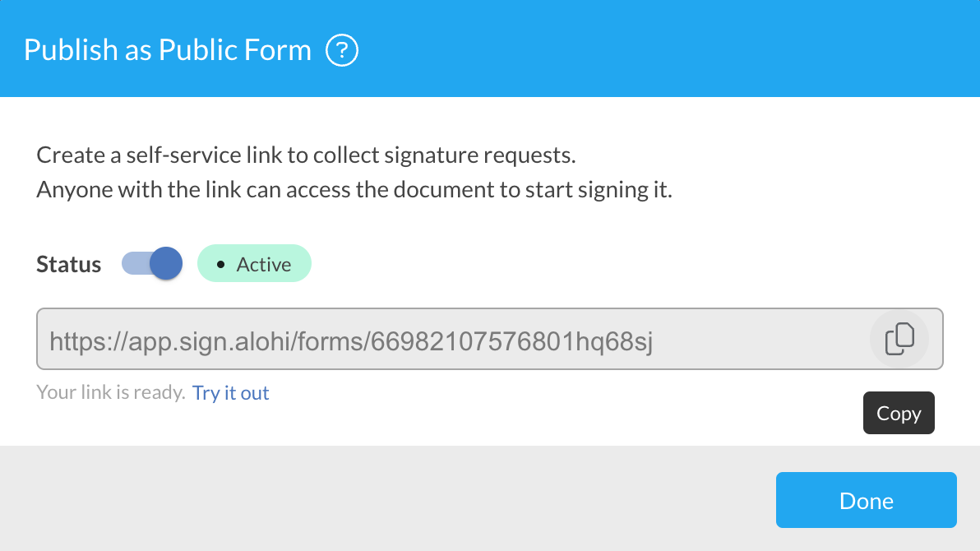Click the dark Copy button

(x=899, y=413)
